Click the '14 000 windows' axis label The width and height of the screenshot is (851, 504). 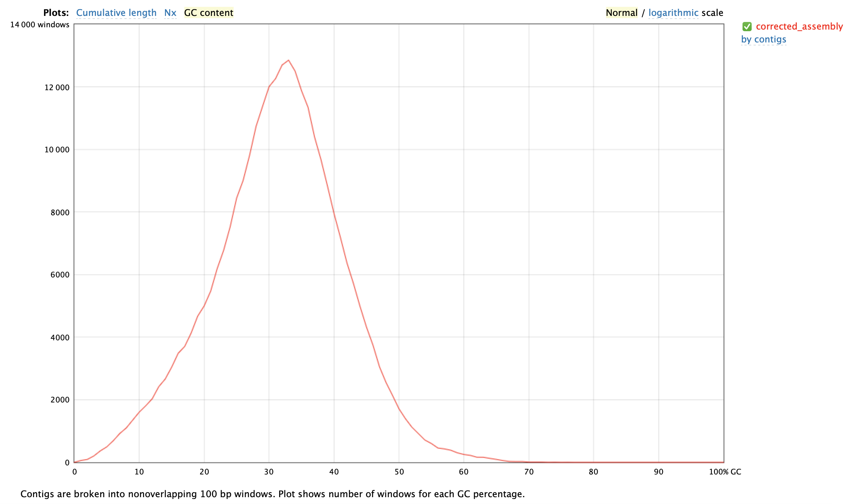point(40,25)
